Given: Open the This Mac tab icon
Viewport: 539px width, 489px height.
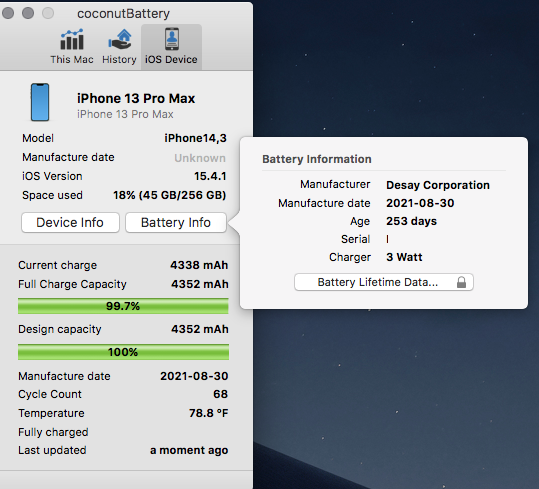Looking at the screenshot, I should point(72,40).
